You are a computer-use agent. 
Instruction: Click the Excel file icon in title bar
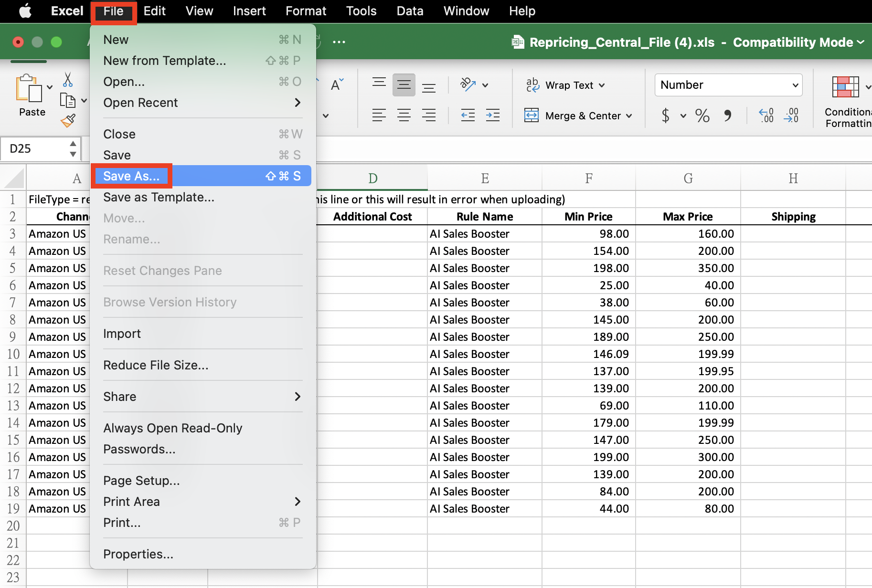(x=518, y=42)
